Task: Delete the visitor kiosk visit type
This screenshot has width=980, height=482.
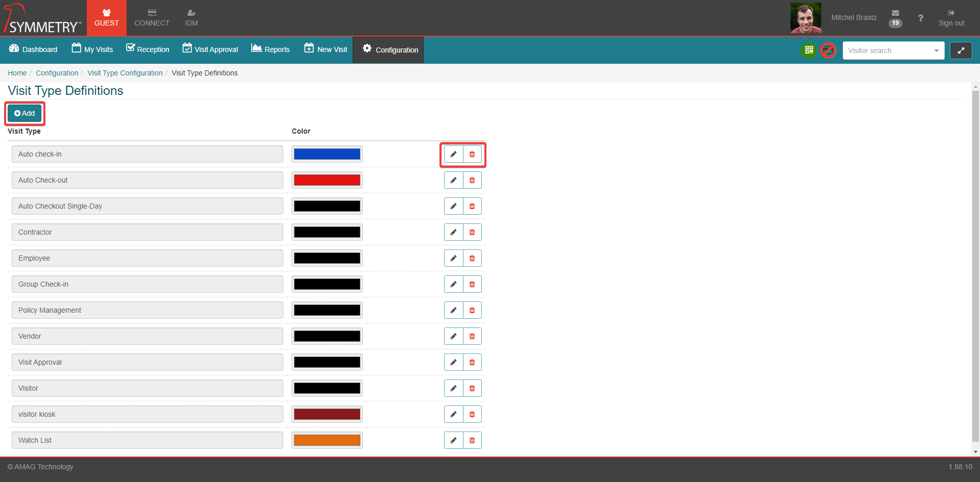Action: [472, 414]
